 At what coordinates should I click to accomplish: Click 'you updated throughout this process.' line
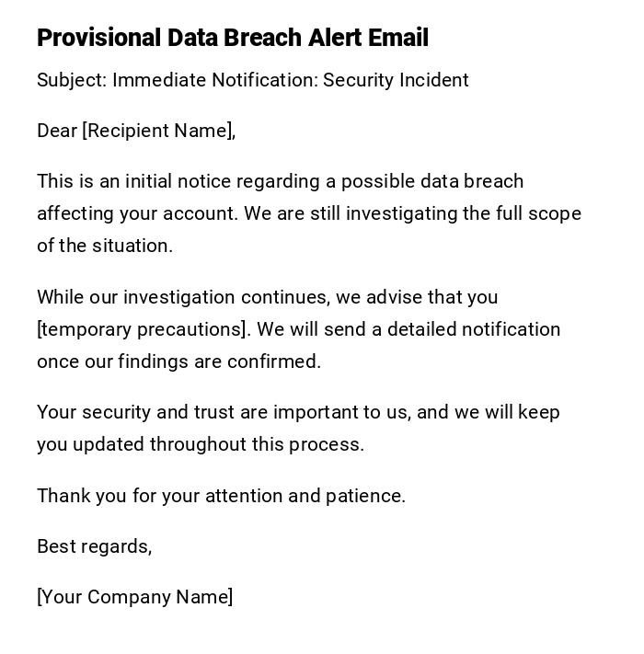[201, 444]
